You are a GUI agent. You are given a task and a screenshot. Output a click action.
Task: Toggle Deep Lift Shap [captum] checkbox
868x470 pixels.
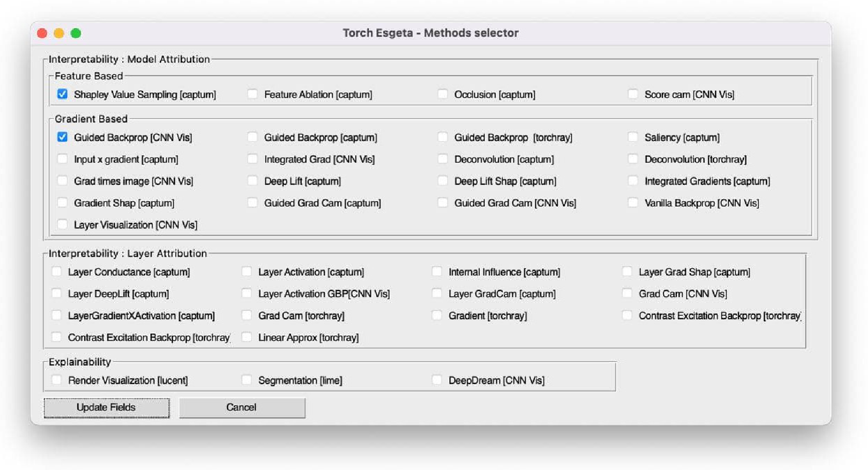[x=443, y=181]
